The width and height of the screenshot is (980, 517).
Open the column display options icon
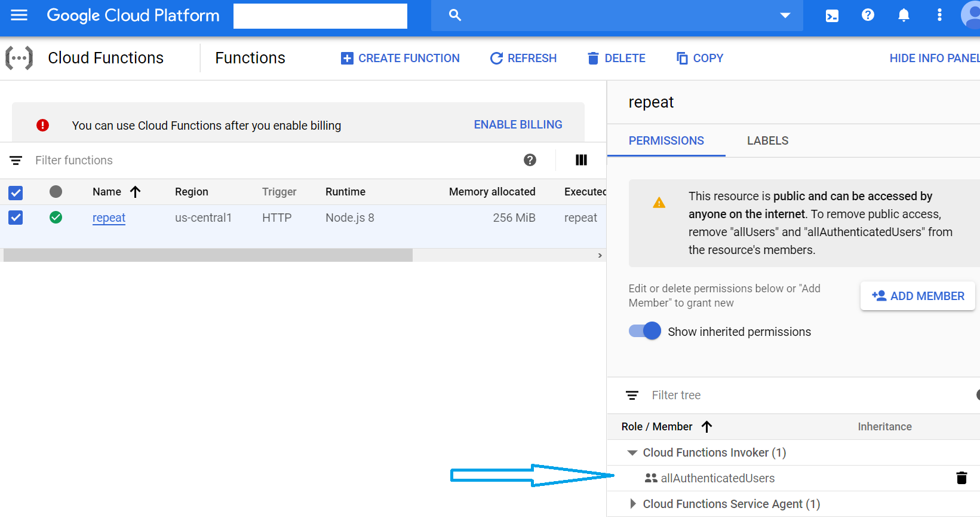click(581, 160)
